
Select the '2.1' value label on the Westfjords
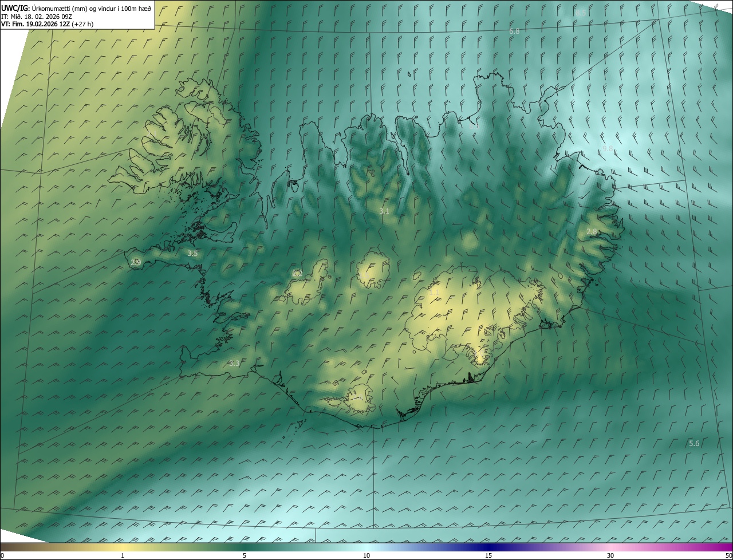click(151, 133)
